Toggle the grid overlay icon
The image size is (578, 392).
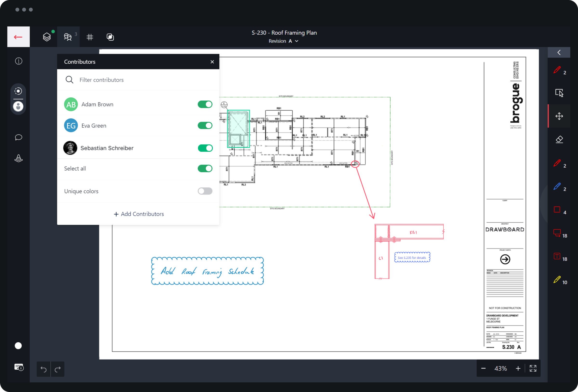90,37
